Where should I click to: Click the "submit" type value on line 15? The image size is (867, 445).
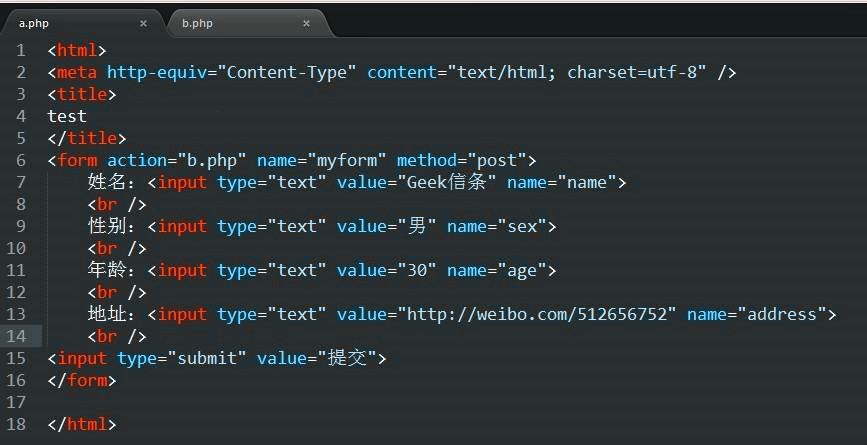click(206, 358)
